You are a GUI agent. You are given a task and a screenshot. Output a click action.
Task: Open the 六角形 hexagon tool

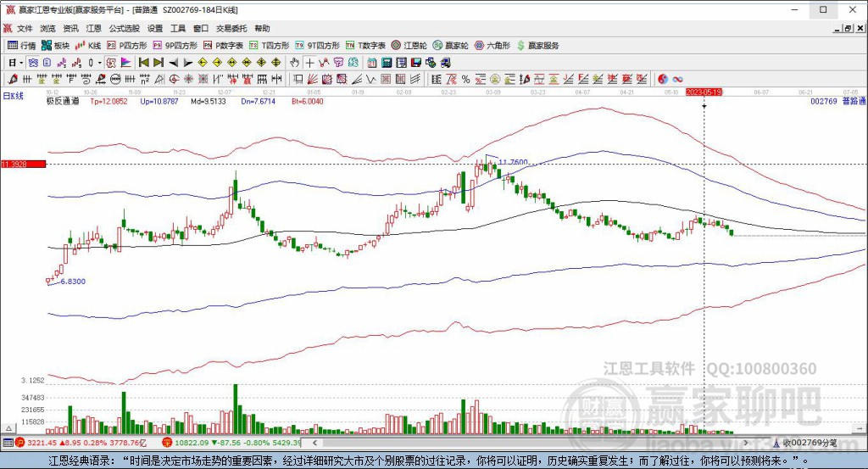492,46
